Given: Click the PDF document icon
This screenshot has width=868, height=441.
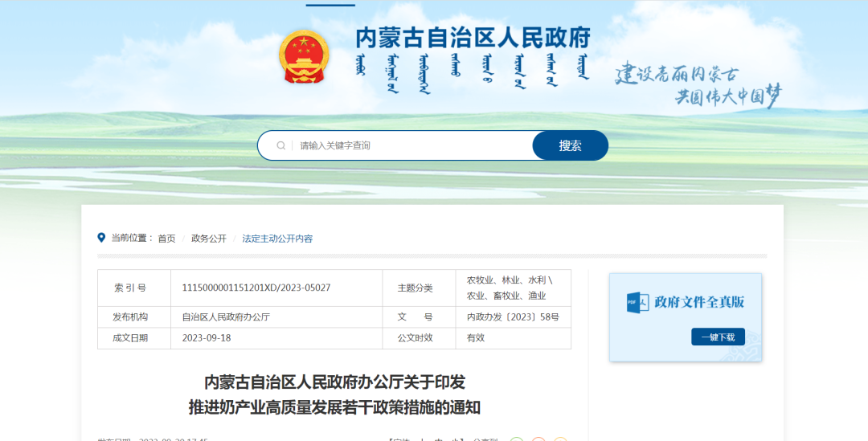Looking at the screenshot, I should click(x=637, y=302).
